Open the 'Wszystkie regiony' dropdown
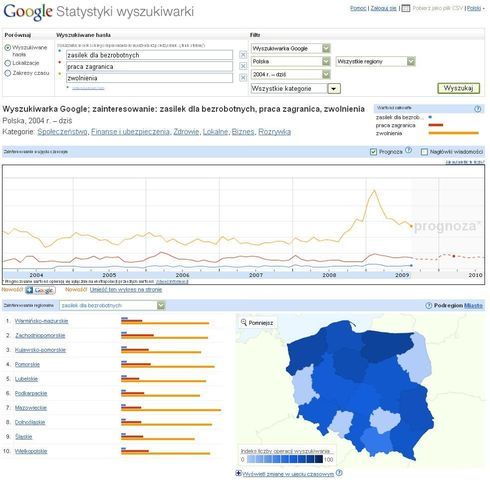The width and height of the screenshot is (490, 480). pos(376,61)
